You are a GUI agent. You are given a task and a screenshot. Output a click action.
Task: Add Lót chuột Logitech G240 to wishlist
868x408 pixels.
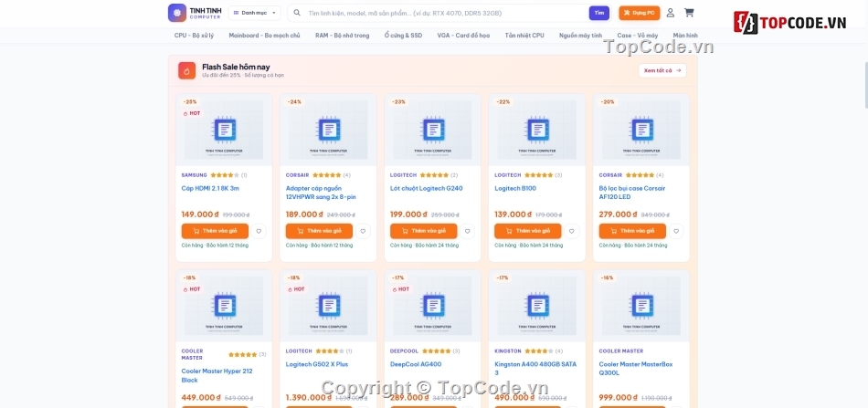467,231
